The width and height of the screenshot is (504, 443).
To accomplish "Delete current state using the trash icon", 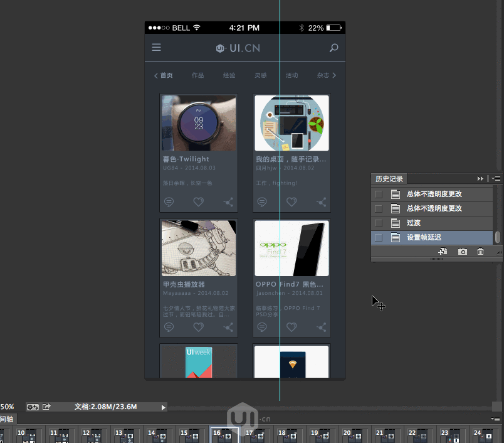I will 480,251.
